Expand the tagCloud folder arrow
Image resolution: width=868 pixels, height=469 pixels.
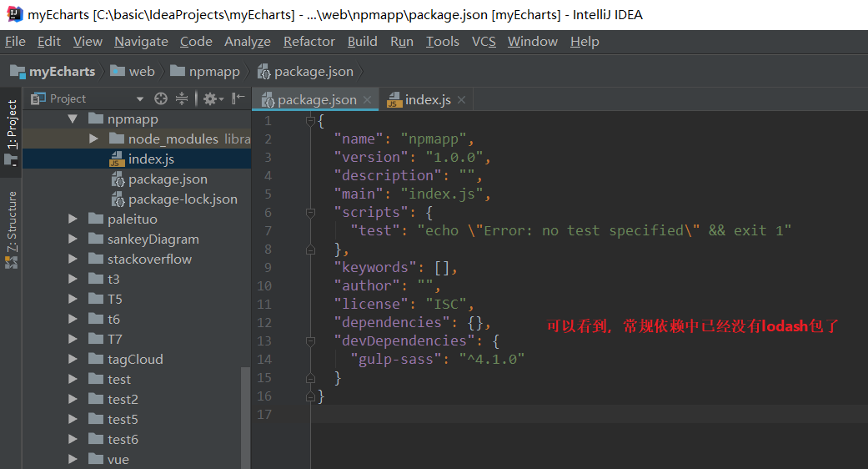[x=73, y=360]
